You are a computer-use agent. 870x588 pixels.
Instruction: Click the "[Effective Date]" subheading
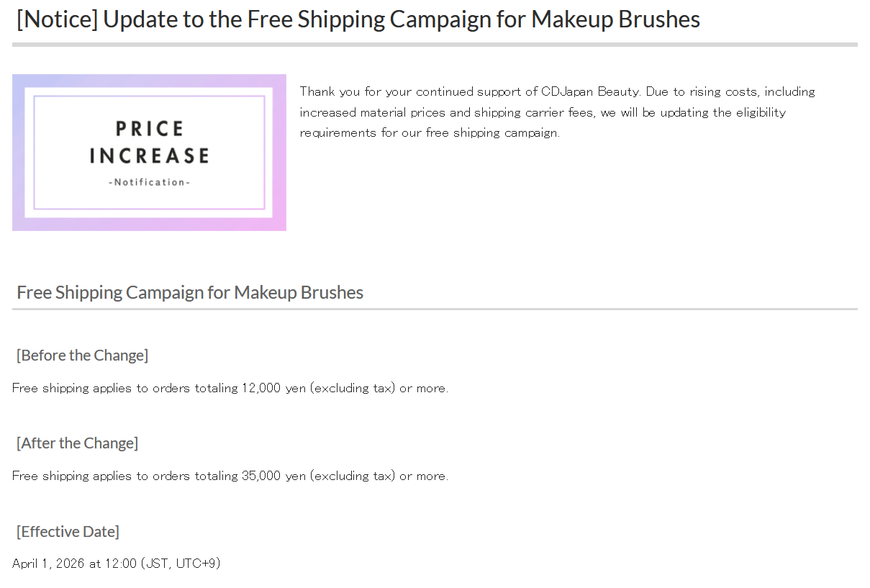[x=68, y=531]
